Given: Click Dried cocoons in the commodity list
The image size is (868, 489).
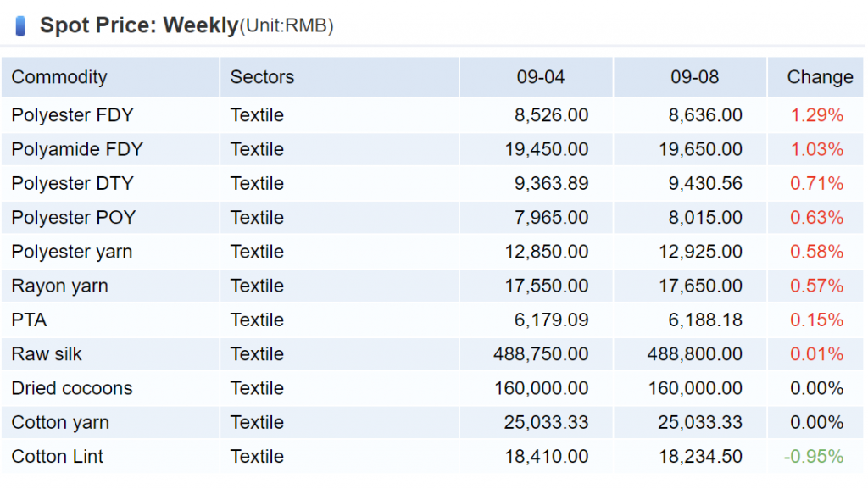Looking at the screenshot, I should click(72, 388).
